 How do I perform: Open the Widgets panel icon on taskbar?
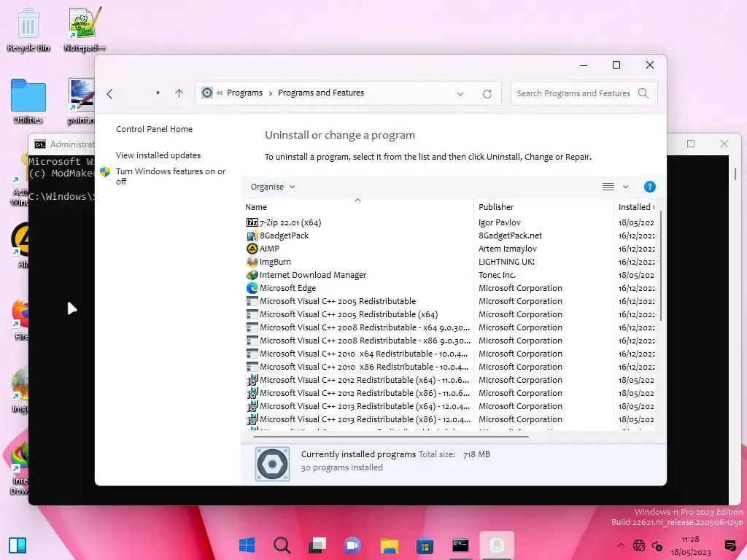tap(18, 545)
